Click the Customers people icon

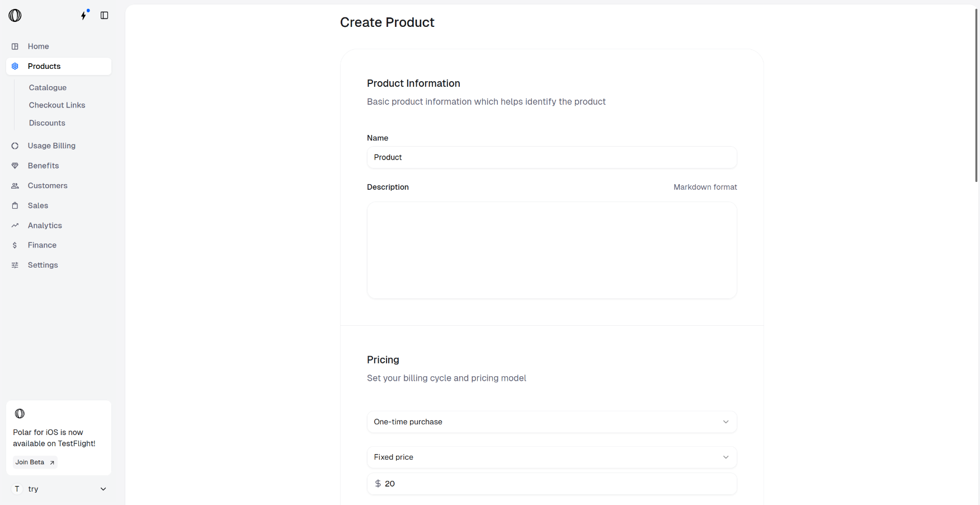15,186
